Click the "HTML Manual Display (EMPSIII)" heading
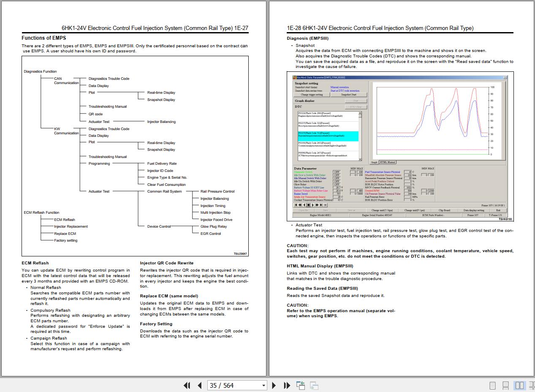 coord(320,266)
